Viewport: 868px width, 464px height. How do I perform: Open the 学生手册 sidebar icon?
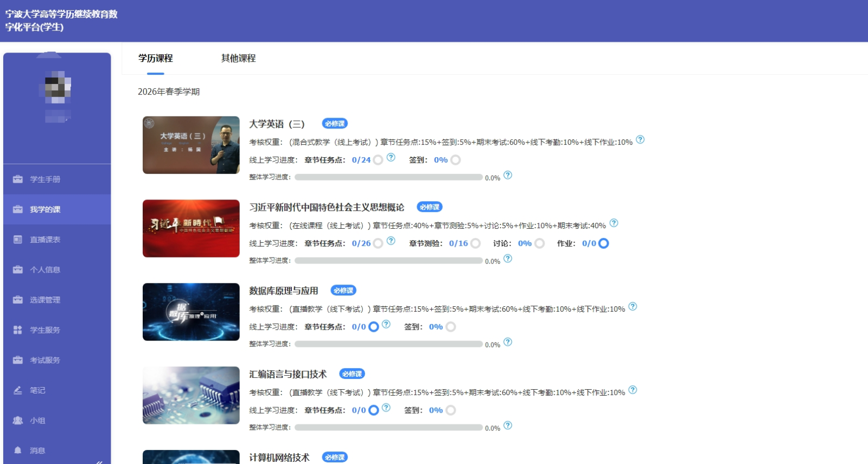(x=18, y=179)
